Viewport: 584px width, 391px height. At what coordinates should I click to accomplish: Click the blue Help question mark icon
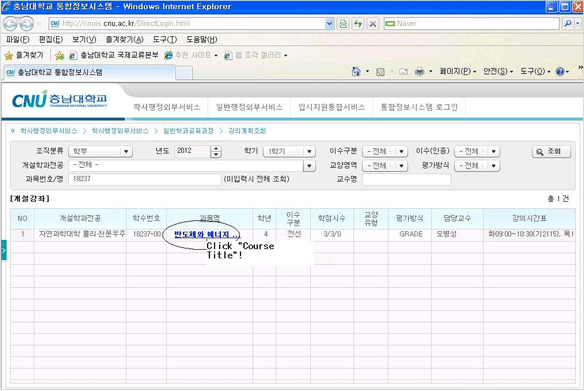pyautogui.click(x=560, y=71)
